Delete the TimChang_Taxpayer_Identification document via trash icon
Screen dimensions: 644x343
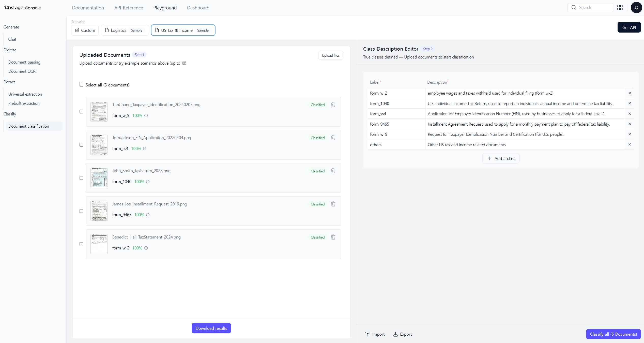[x=333, y=105]
